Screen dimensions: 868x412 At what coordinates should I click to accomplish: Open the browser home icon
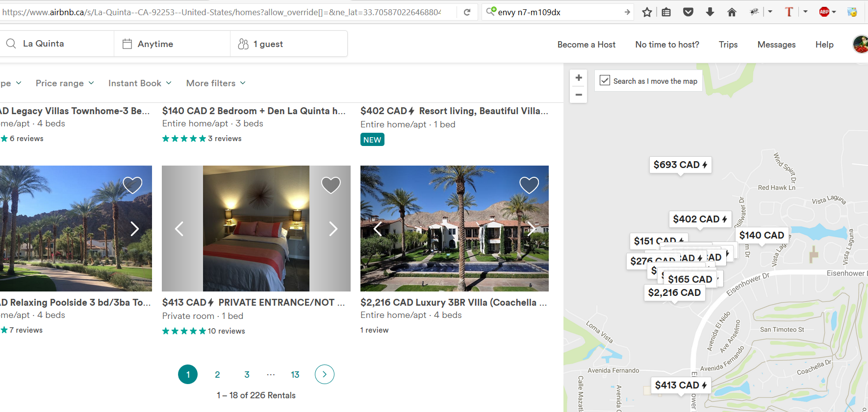732,12
